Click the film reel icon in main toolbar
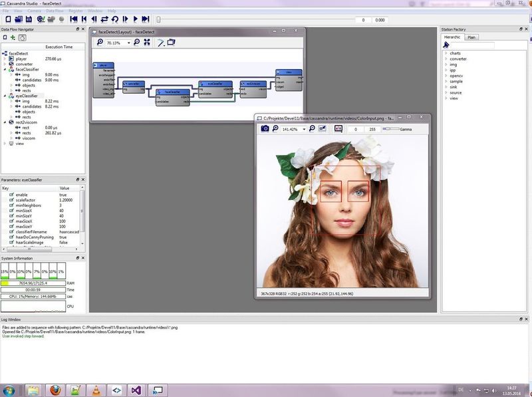 coord(41,19)
